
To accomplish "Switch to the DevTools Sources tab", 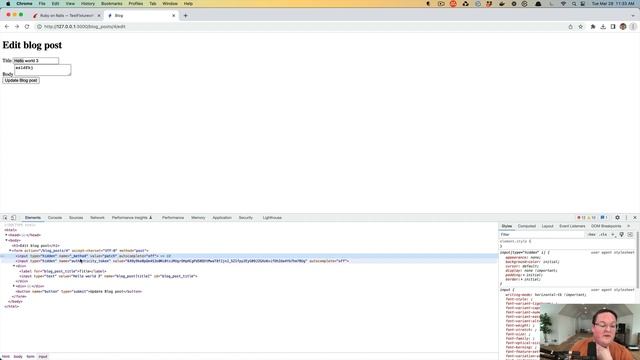I will point(76,218).
